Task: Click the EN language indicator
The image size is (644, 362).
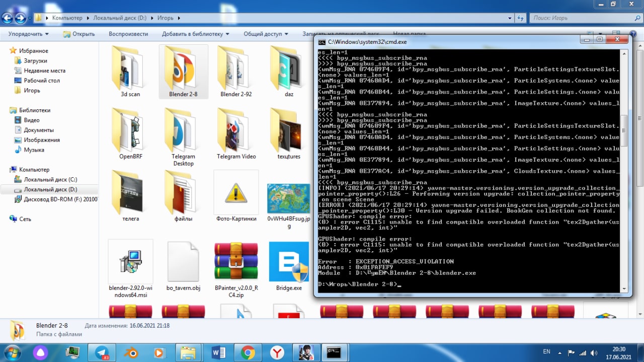Action: coord(546,351)
